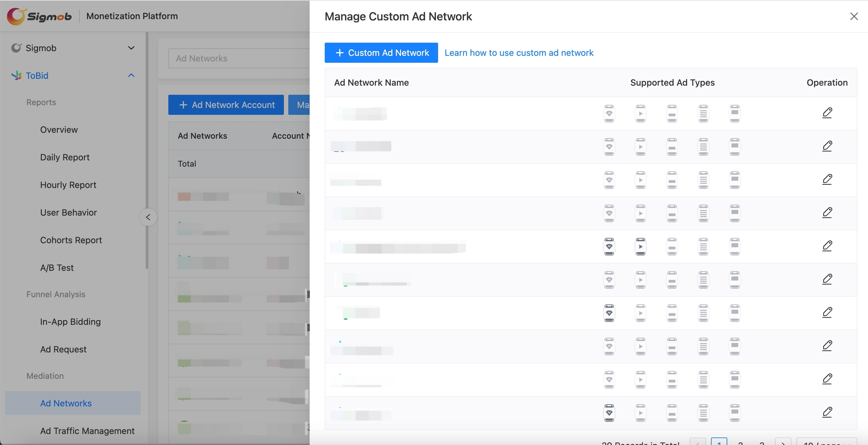Click highlighted diamond ad type icon in last row
This screenshot has height=445, width=868.
click(609, 413)
